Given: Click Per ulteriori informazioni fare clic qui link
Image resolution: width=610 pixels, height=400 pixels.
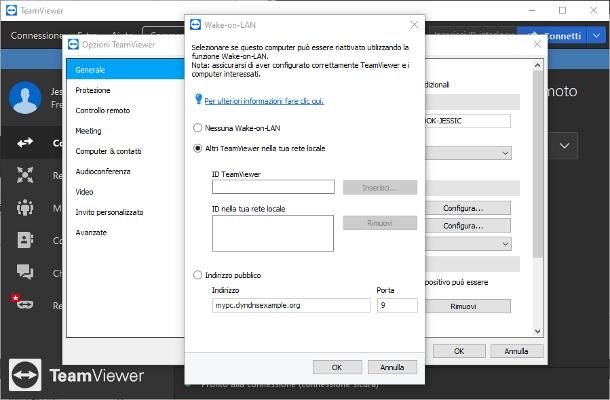Looking at the screenshot, I should pos(264,101).
